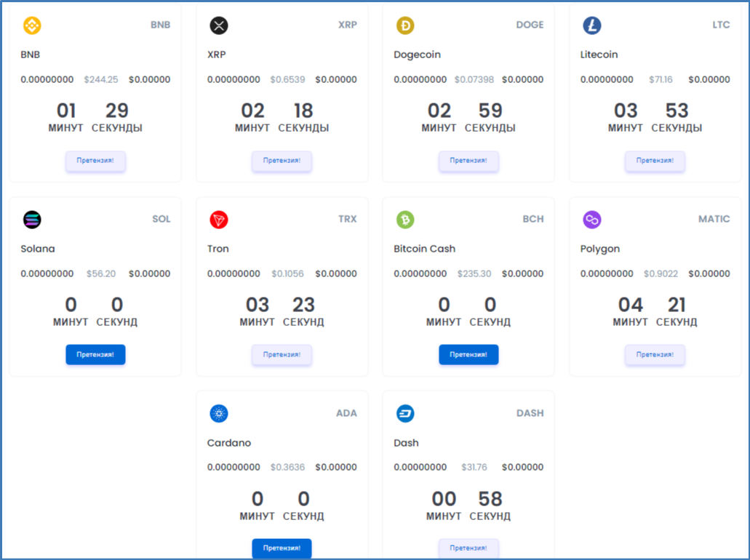750x560 pixels.
Task: Select the SOL ticker label
Action: point(161,219)
